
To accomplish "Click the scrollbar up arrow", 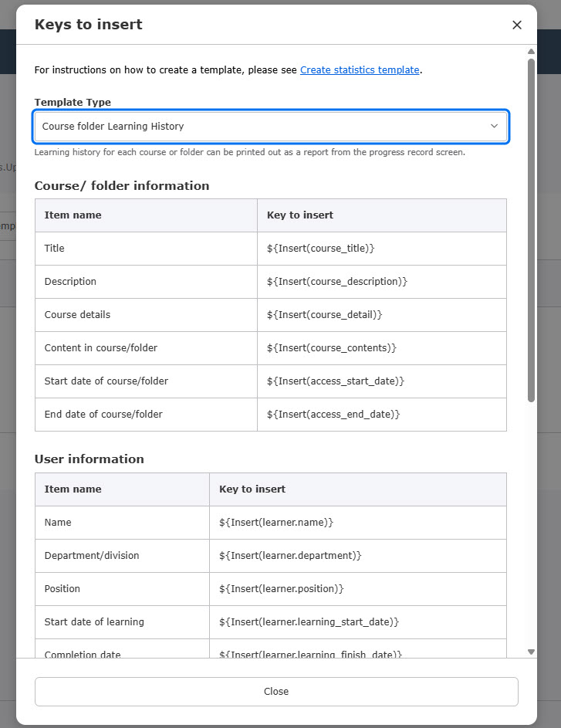I will (x=531, y=52).
